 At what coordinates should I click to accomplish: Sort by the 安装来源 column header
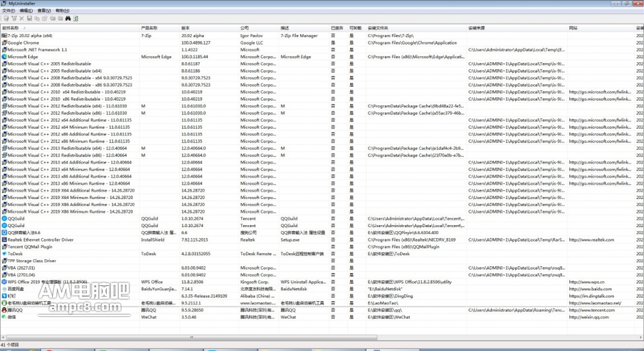tap(517, 28)
